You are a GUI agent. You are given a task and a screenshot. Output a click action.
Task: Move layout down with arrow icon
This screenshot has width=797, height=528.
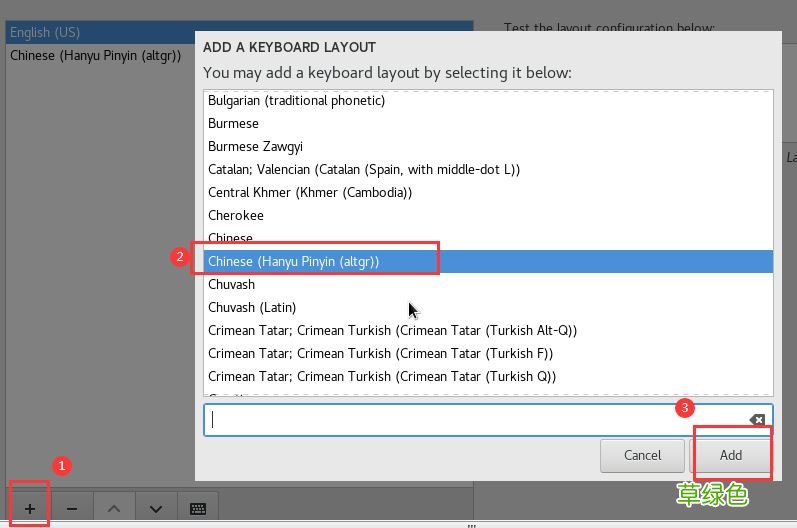[156, 508]
